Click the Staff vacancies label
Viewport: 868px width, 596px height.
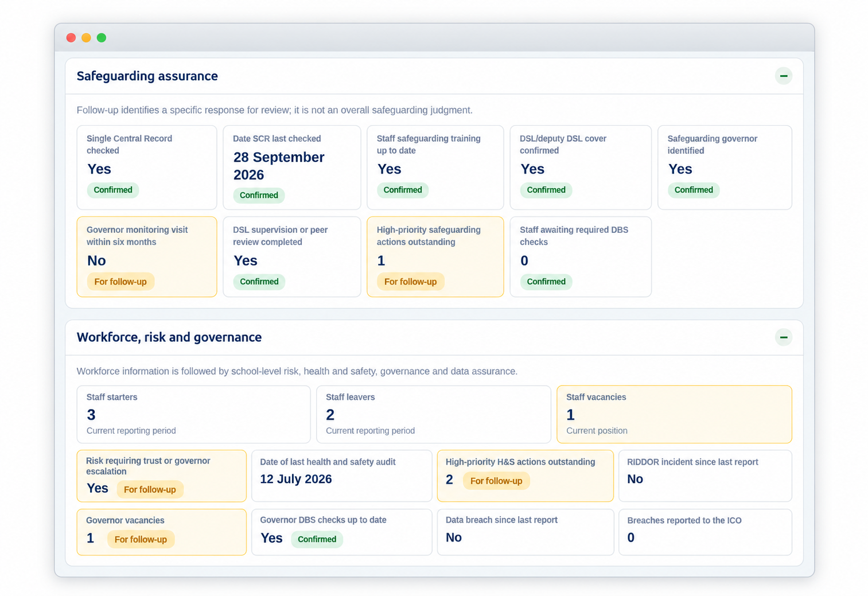coord(596,397)
